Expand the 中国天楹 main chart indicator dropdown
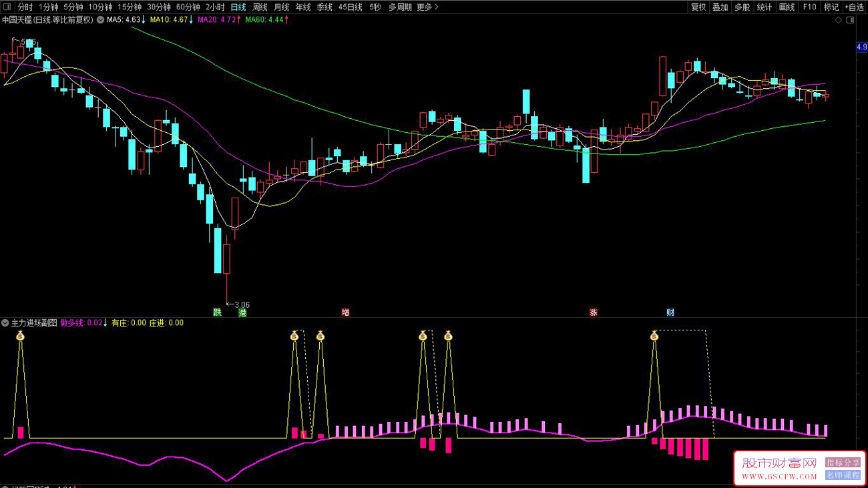Image resolution: width=868 pixels, height=488 pixels. 100,20
